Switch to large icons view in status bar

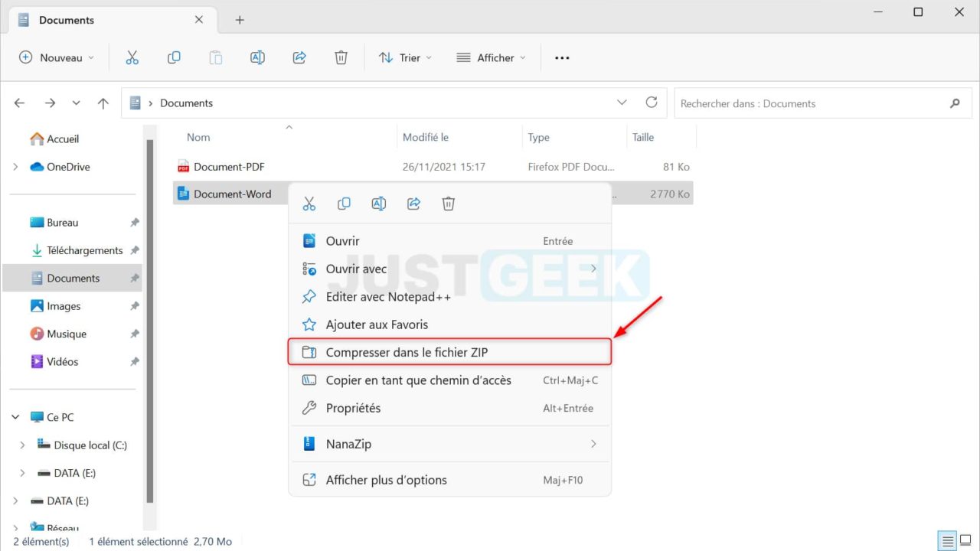point(966,541)
